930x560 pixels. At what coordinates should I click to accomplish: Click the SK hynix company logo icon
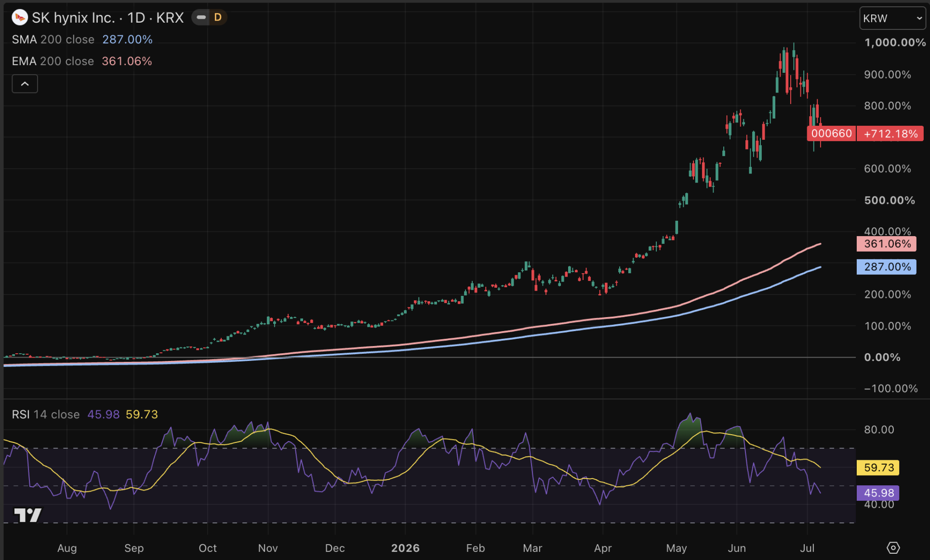tap(20, 18)
